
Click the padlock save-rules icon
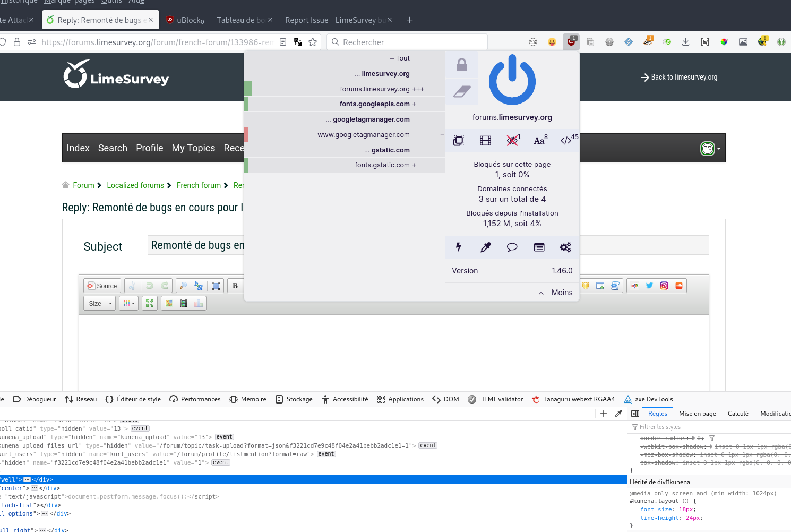(x=462, y=65)
